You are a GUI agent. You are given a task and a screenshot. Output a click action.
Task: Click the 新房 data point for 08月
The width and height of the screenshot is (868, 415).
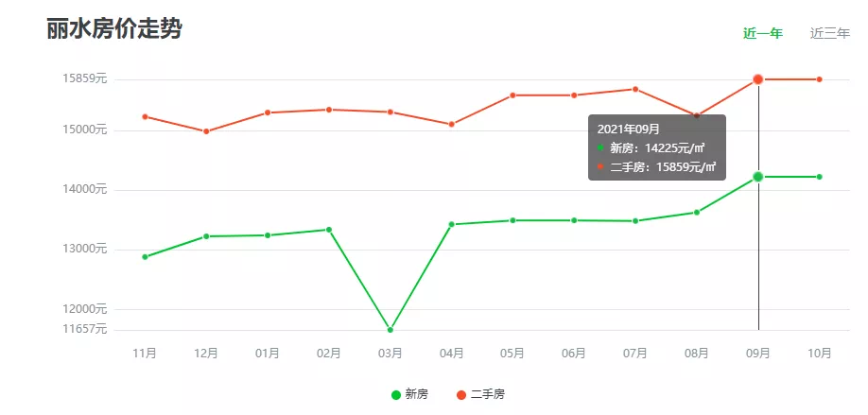click(x=697, y=213)
